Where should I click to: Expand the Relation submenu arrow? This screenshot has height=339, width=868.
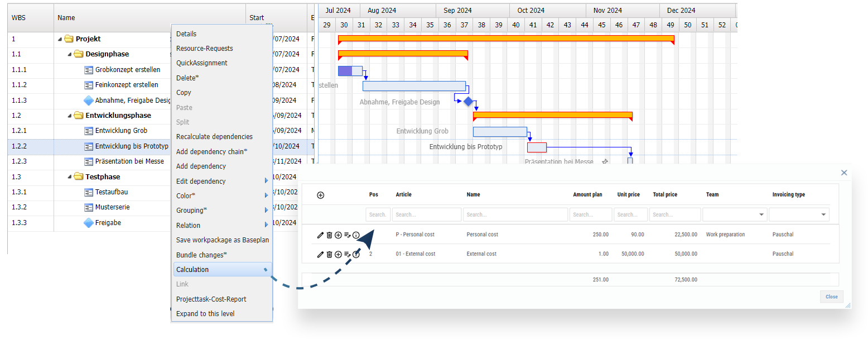266,225
